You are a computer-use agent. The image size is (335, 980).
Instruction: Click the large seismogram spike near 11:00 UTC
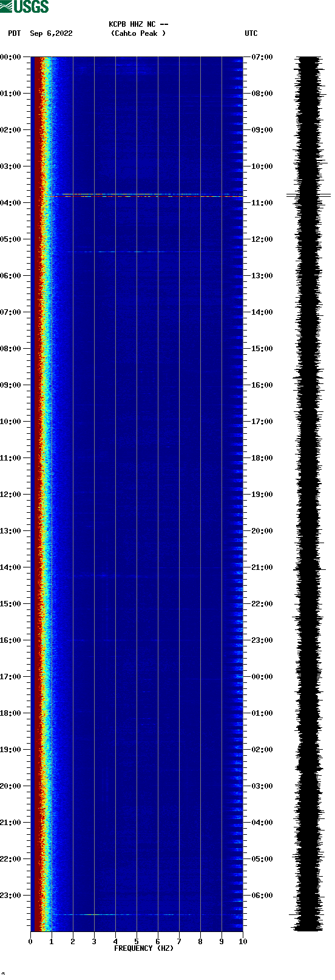coord(309,196)
